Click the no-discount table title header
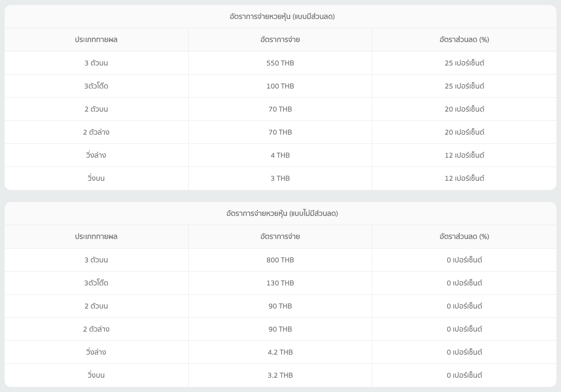The image size is (561, 392). tap(282, 214)
